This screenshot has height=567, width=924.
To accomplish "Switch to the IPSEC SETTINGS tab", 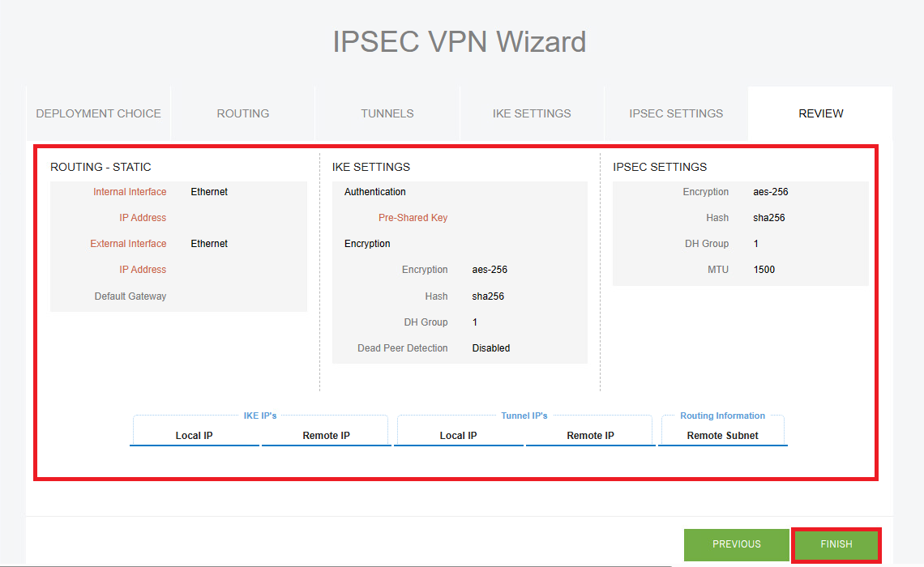I will tap(676, 113).
